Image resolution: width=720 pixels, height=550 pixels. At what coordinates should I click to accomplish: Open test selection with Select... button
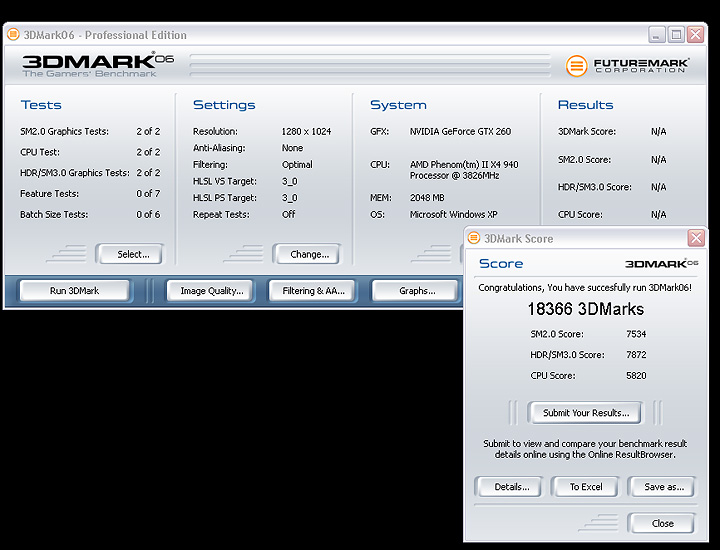point(129,254)
